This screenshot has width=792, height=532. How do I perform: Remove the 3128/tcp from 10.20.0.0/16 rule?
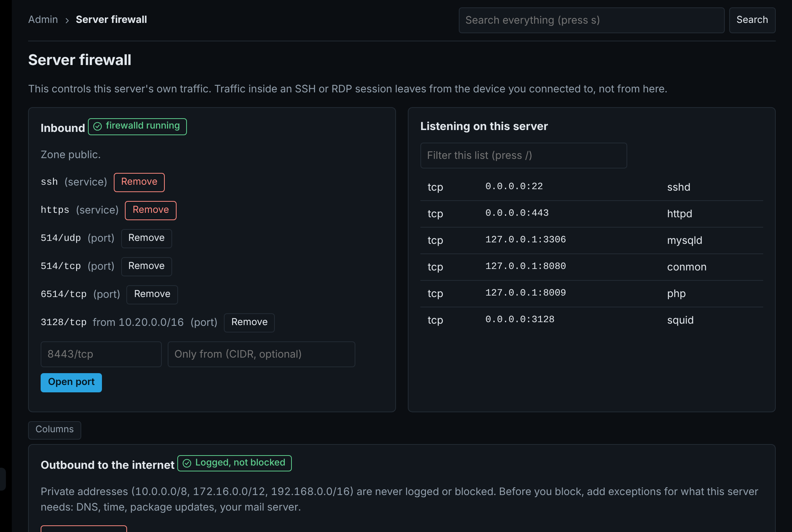pyautogui.click(x=249, y=323)
